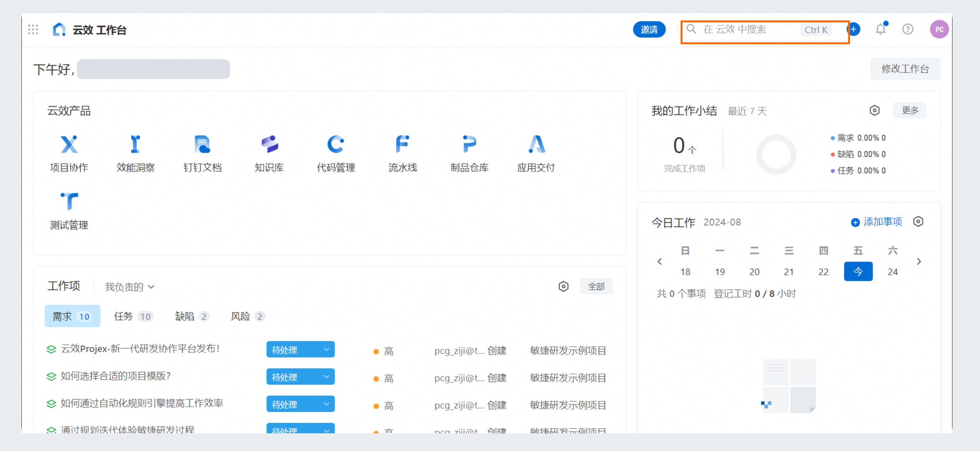Switch to the 缺陷 2 tab
Image resolution: width=980 pixels, height=451 pixels.
point(192,316)
